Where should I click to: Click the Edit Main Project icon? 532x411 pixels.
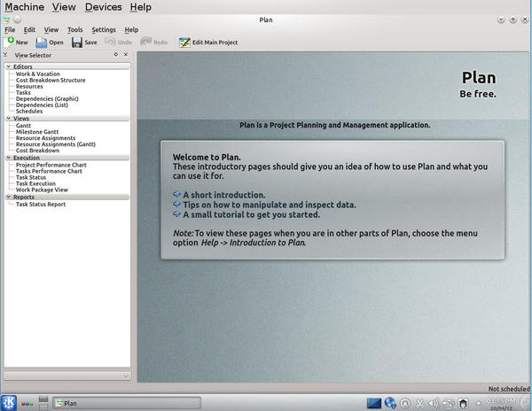tap(184, 43)
